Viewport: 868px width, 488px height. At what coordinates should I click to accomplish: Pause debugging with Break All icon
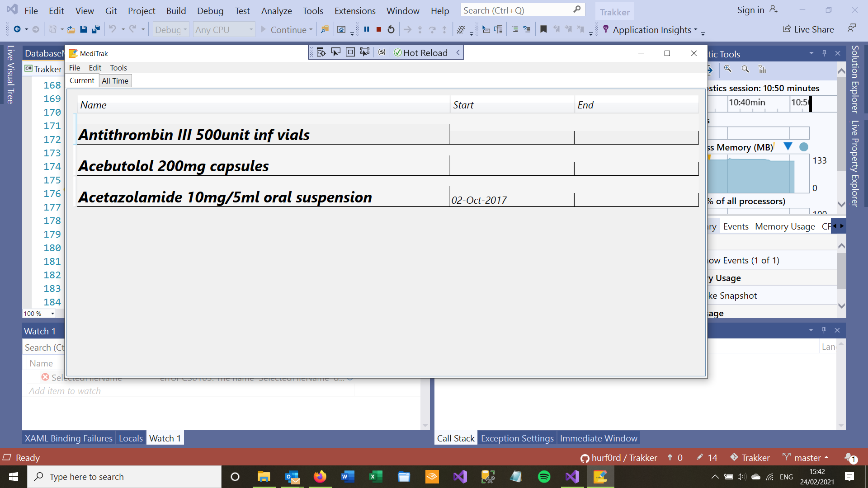pos(367,29)
